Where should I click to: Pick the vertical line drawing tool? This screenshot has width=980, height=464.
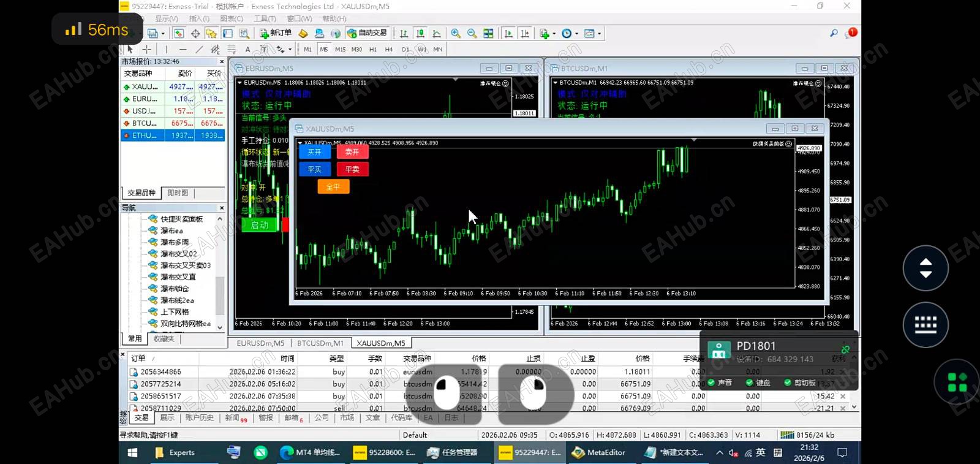(x=166, y=49)
